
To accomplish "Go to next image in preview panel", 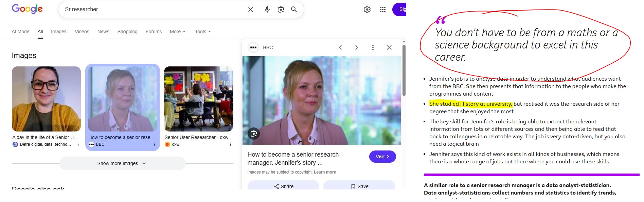I will pyautogui.click(x=357, y=47).
